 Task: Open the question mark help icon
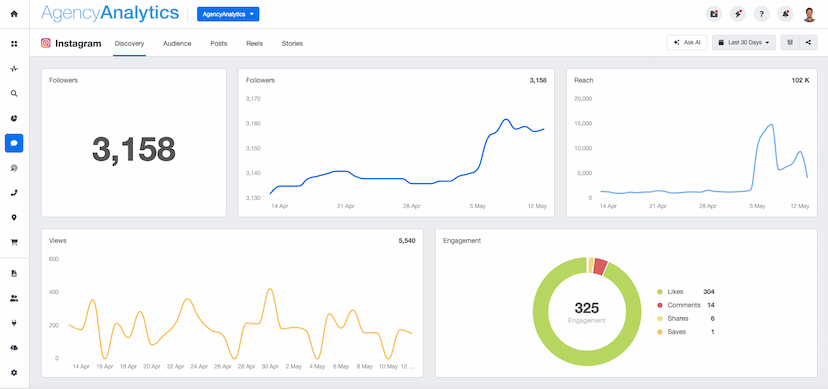(x=761, y=14)
